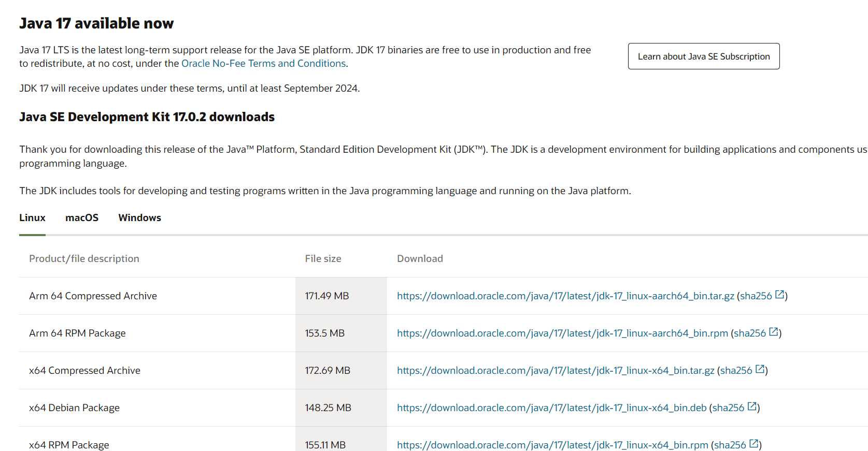Viewport: 868px width, 451px height.
Task: Switch to the macOS tab
Action: (x=82, y=218)
